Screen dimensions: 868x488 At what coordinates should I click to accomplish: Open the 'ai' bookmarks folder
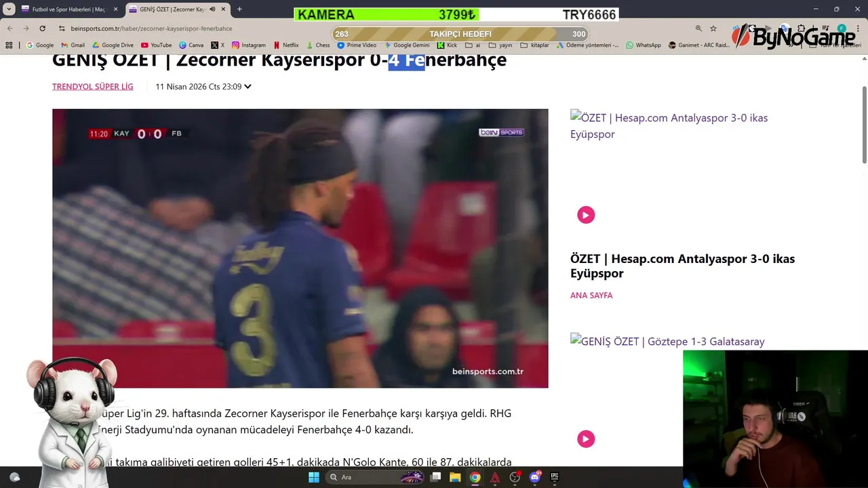tap(473, 45)
